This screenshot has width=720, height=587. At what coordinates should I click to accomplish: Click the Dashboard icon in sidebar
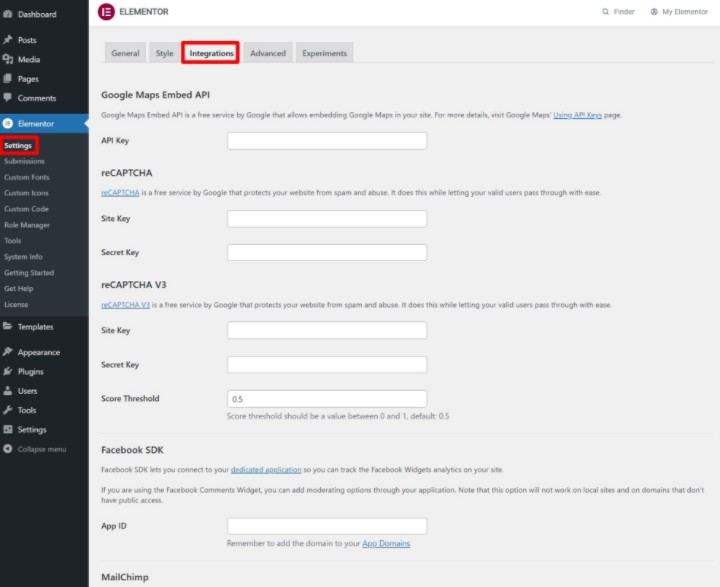point(8,14)
